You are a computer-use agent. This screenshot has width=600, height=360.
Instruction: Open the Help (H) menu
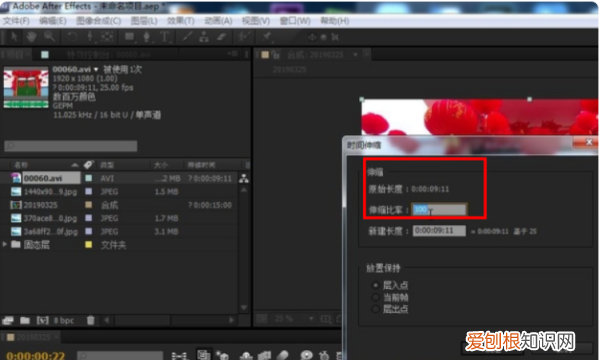tap(335, 21)
